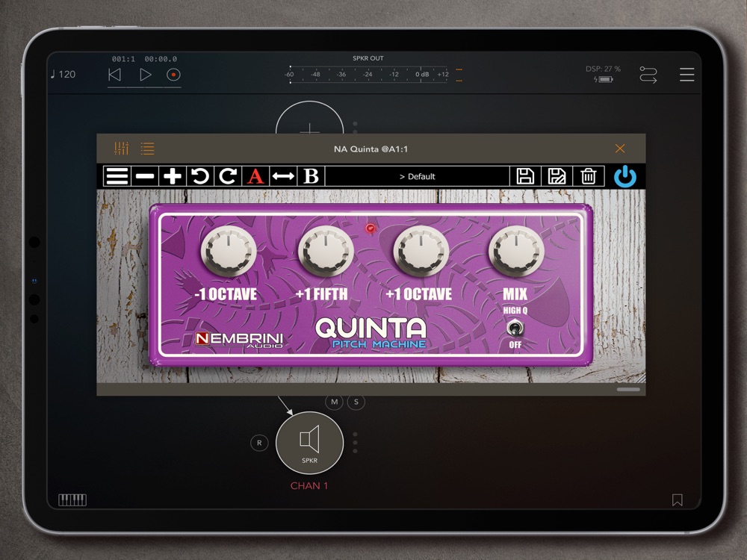Click the battery charging icon
Screen dimensions: 747x560
coord(603,80)
